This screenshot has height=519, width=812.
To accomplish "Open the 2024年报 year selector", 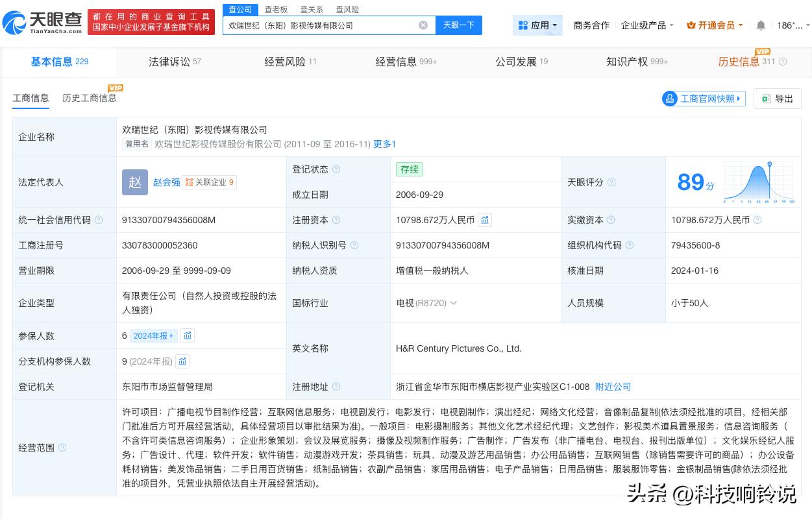I will [154, 335].
